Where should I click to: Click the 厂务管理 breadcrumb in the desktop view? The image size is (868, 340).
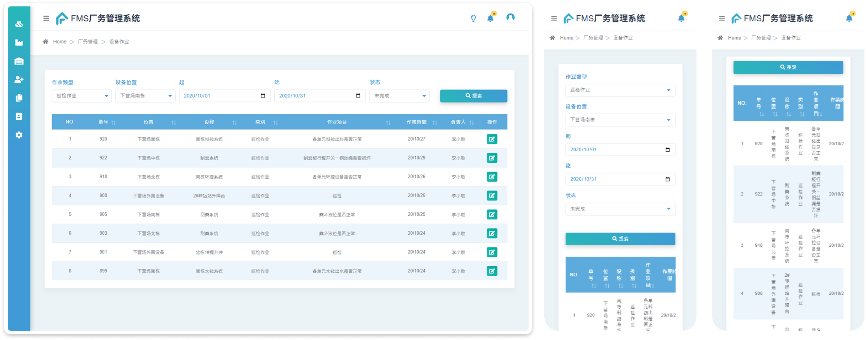pyautogui.click(x=88, y=42)
